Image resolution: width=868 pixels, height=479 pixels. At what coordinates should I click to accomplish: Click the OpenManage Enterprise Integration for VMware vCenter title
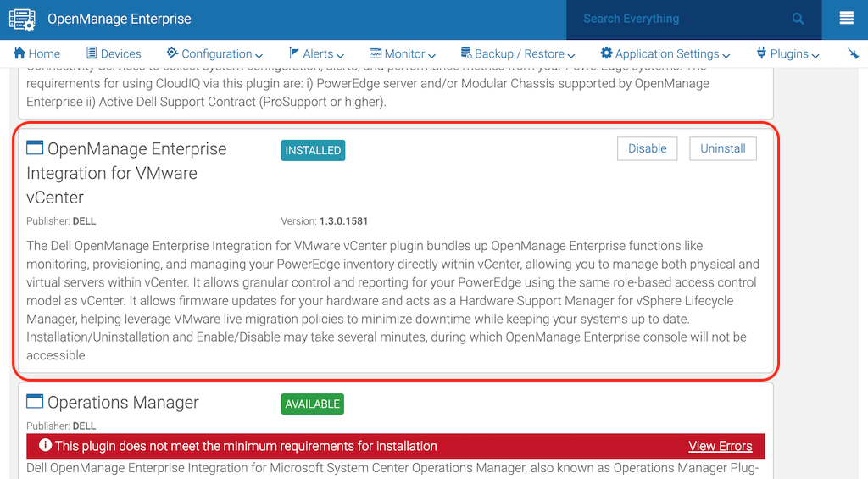pyautogui.click(x=127, y=173)
